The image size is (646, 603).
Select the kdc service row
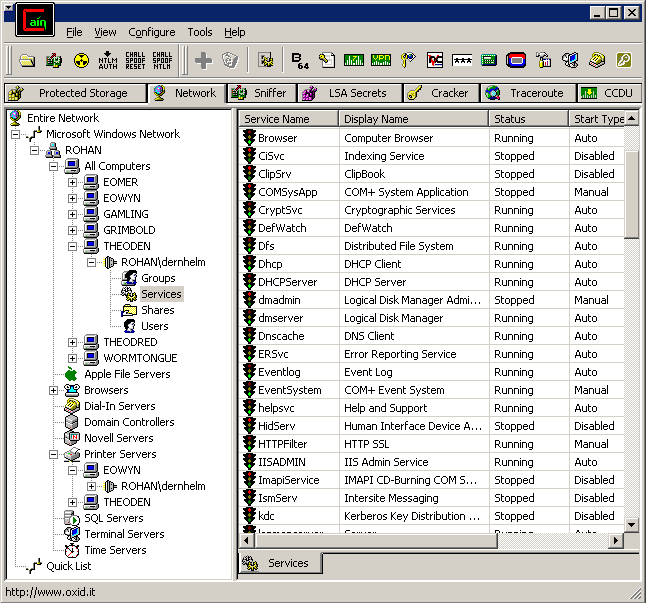[x=431, y=516]
